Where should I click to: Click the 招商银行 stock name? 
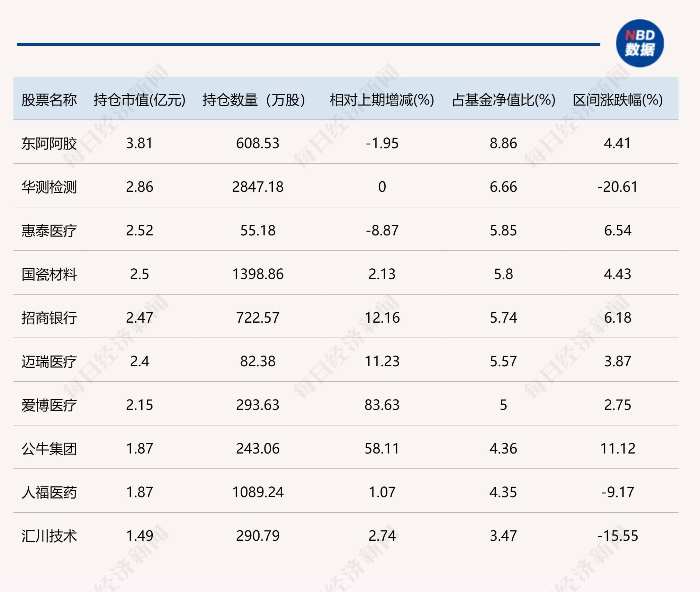coord(49,318)
